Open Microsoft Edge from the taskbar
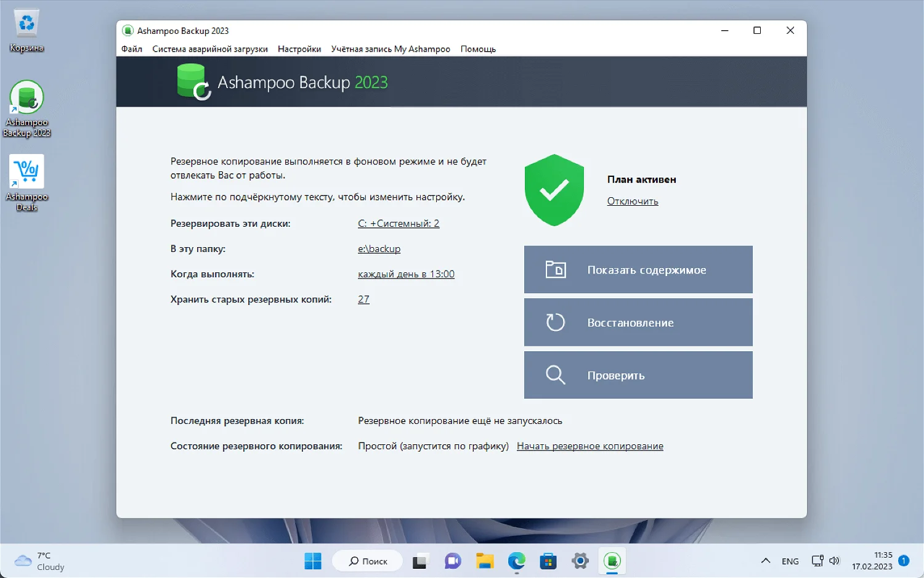The width and height of the screenshot is (924, 578). click(516, 561)
